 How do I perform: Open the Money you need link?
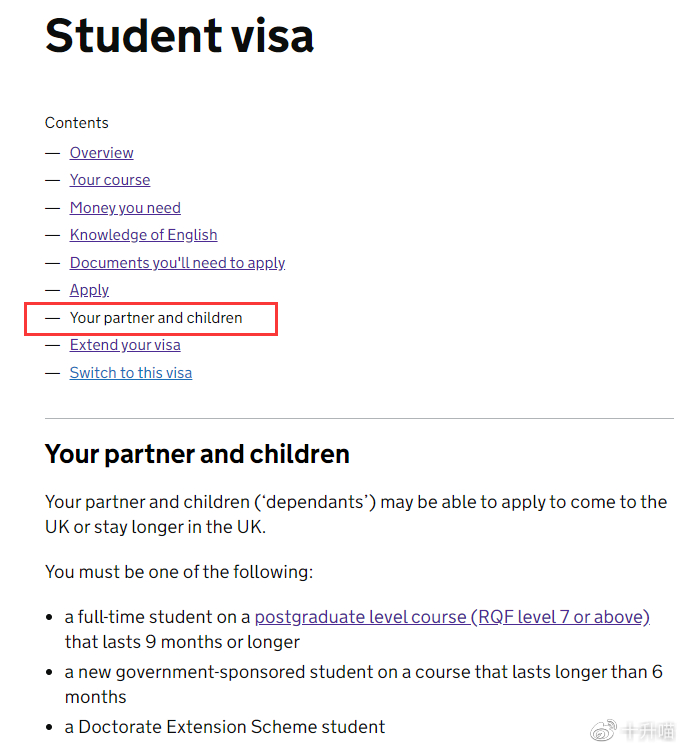pos(125,208)
